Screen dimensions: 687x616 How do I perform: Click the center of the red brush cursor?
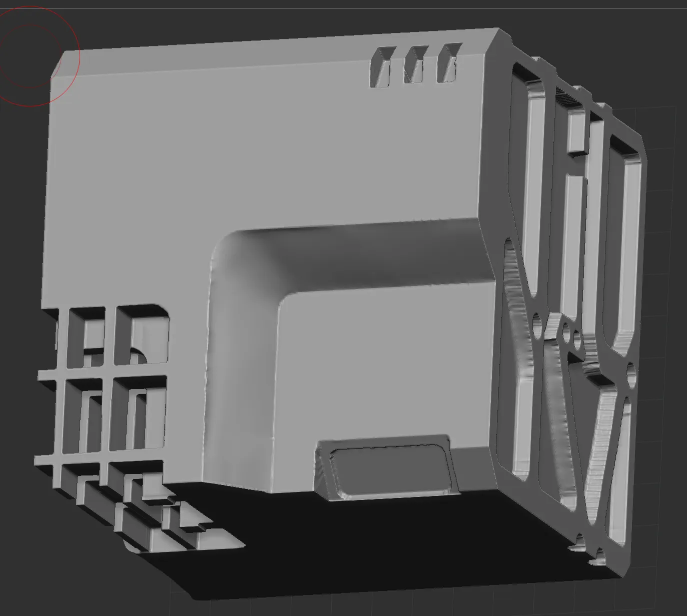tap(30, 56)
